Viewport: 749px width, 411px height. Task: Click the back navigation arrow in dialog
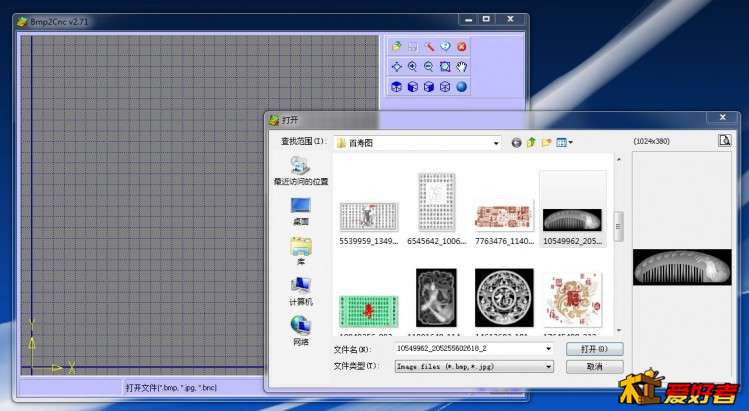[x=516, y=143]
